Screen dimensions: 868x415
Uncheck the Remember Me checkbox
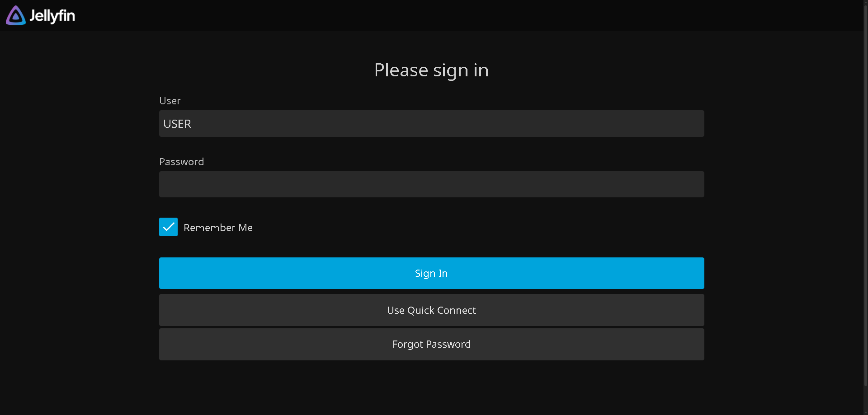click(x=168, y=227)
